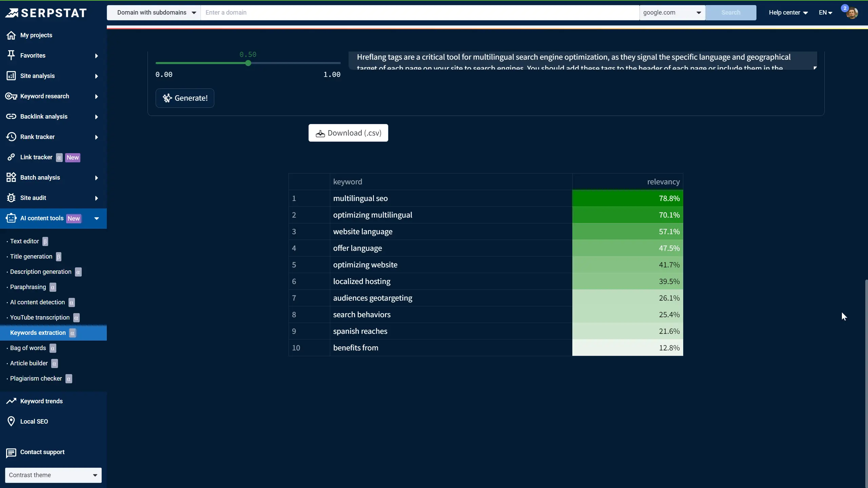Click the 0.50 slider handle

248,63
